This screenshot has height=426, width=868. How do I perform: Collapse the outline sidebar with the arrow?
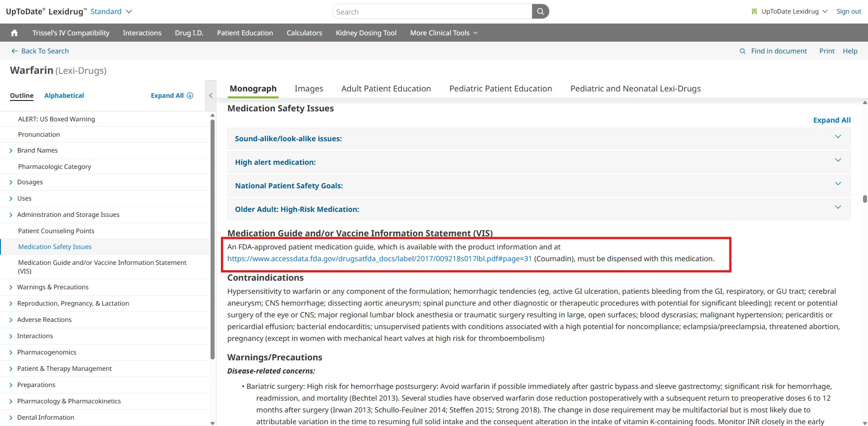pyautogui.click(x=211, y=96)
